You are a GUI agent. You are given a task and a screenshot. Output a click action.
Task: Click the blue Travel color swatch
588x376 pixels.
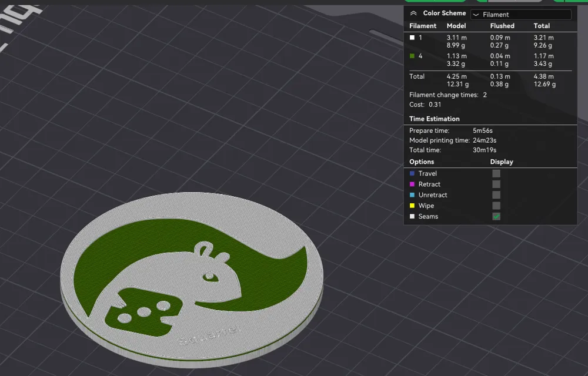(412, 173)
